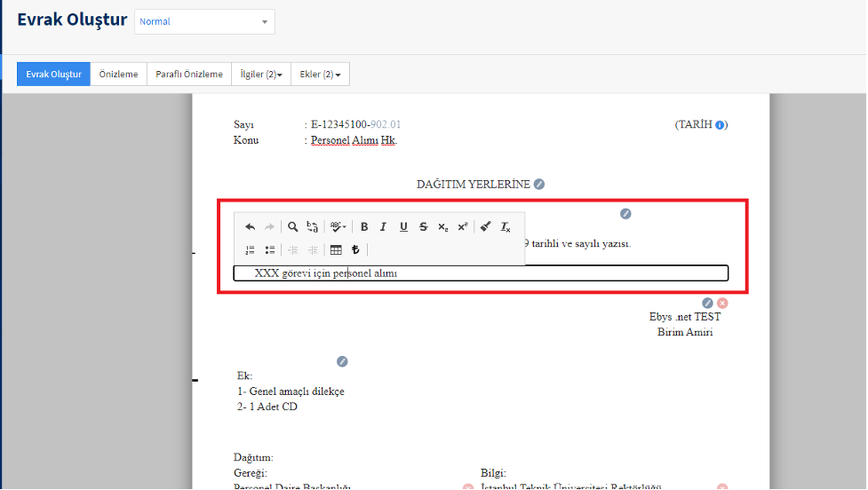Click the pencil icon above Ek section
868x490 pixels.
coord(342,361)
